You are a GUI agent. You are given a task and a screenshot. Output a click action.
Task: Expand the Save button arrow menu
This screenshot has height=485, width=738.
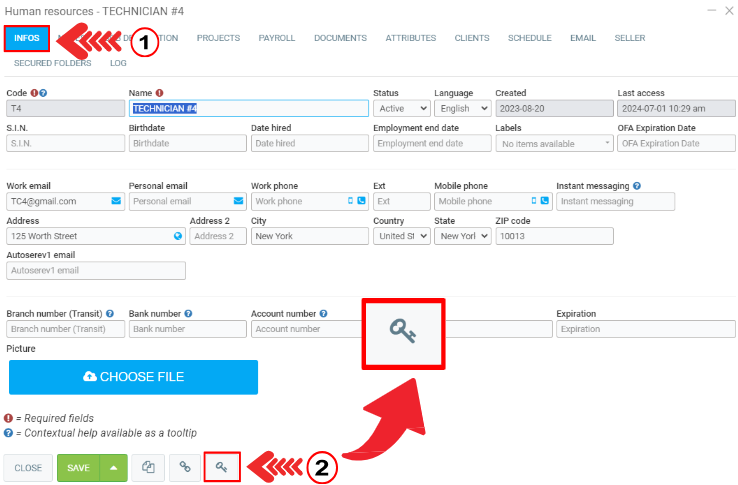pos(114,467)
